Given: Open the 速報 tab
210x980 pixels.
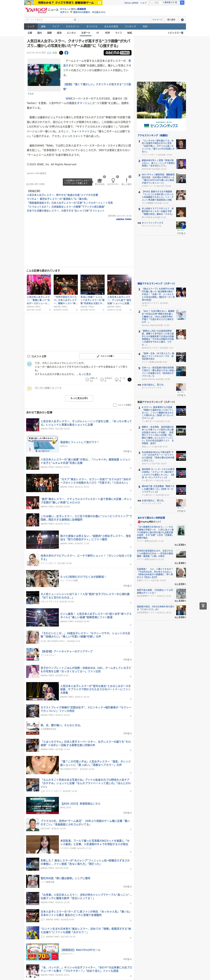Looking at the screenshot, I should (x=43, y=27).
